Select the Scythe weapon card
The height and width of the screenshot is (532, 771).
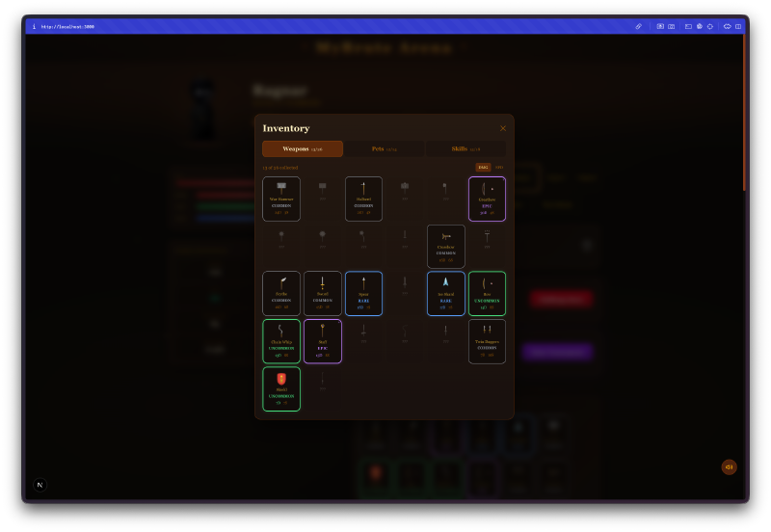click(281, 293)
